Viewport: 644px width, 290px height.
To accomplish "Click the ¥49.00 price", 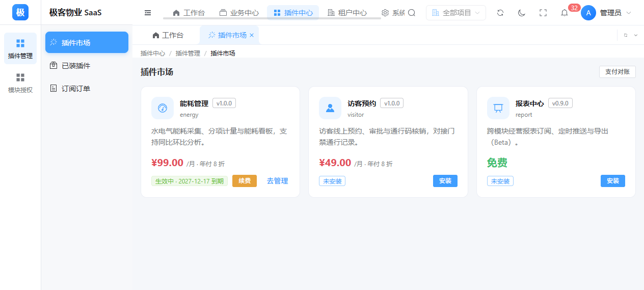I will (335, 163).
